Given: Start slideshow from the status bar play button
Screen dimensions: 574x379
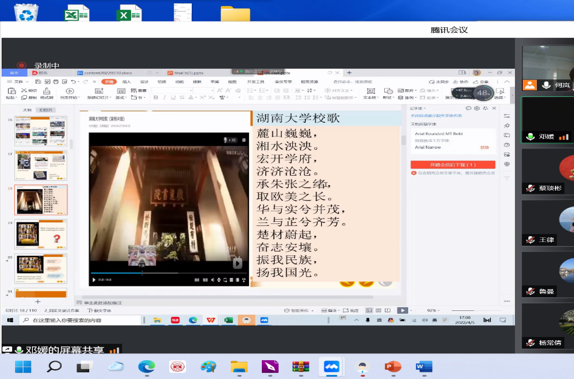Looking at the screenshot, I should click(x=402, y=310).
